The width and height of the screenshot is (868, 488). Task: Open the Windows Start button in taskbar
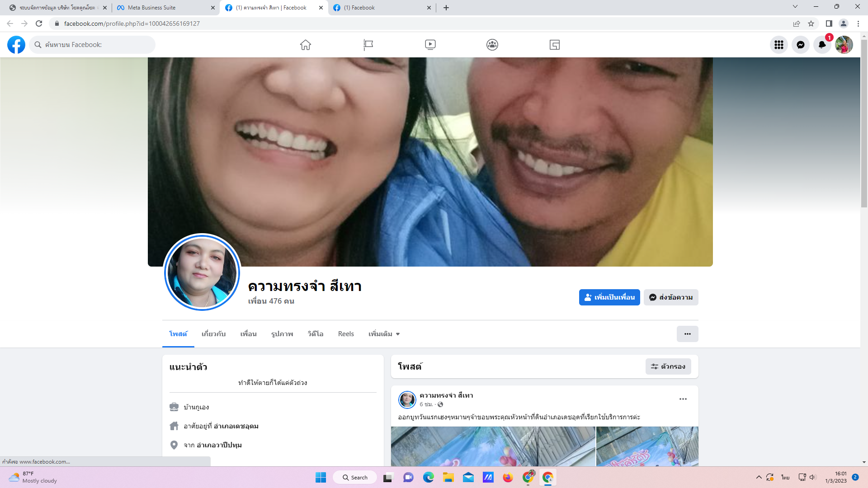pyautogui.click(x=321, y=478)
